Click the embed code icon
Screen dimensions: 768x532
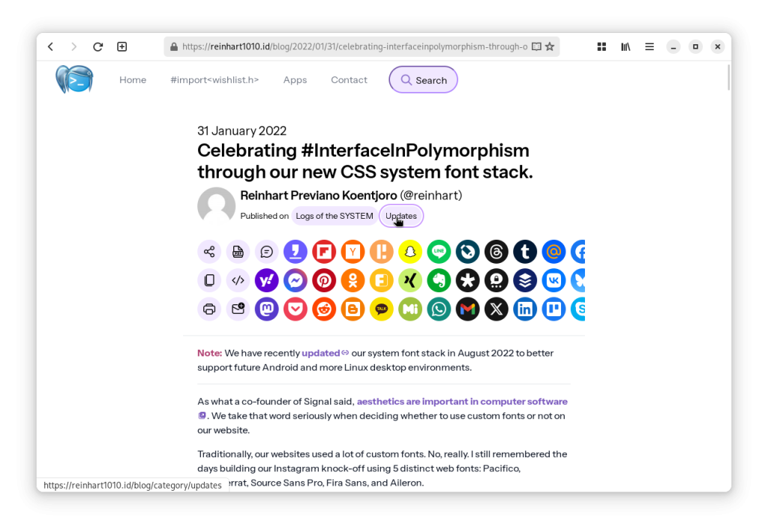pyautogui.click(x=238, y=280)
